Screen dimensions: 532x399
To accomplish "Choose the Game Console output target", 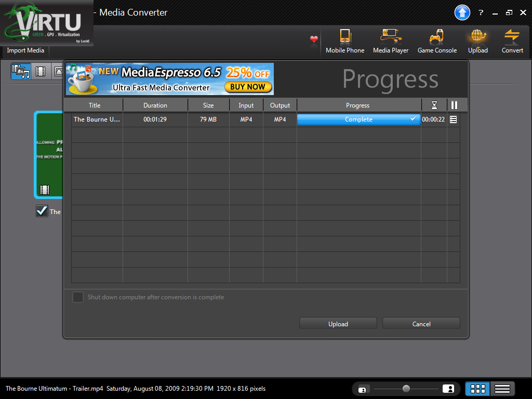I will [x=436, y=42].
